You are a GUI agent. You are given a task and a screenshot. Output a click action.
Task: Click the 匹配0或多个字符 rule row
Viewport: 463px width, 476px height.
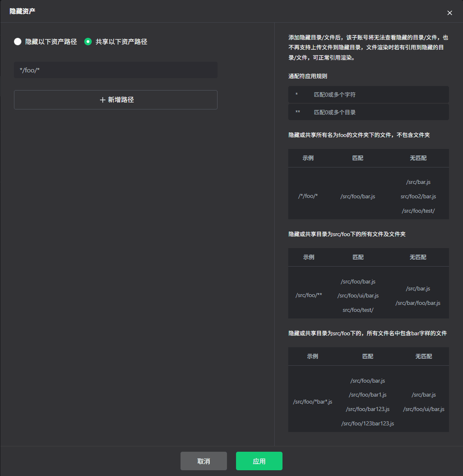368,94
